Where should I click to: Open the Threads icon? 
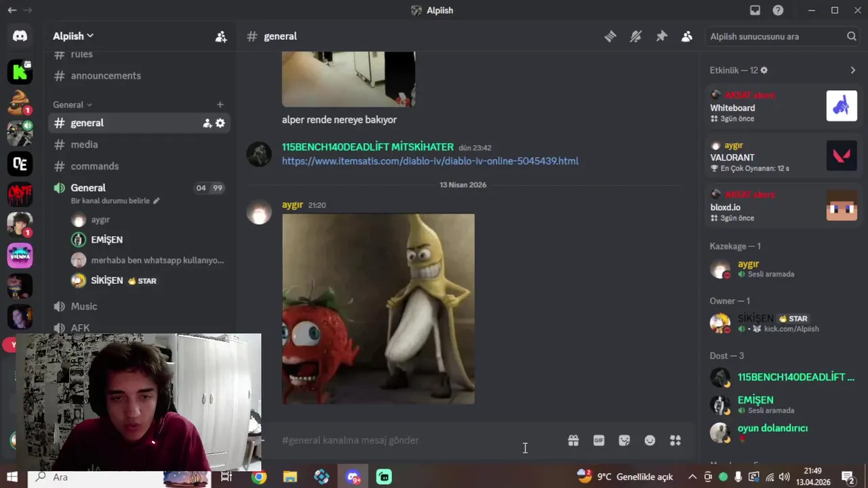pyautogui.click(x=610, y=37)
